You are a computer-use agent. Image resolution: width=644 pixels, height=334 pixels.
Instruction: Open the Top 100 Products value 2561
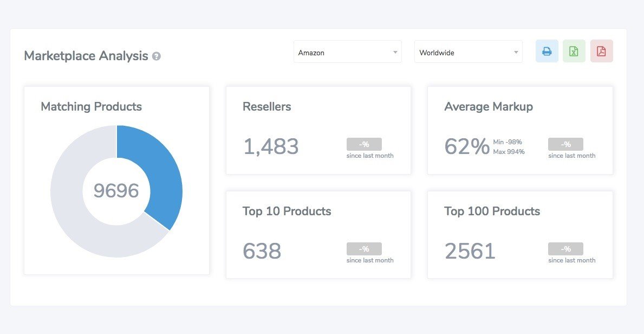point(470,251)
